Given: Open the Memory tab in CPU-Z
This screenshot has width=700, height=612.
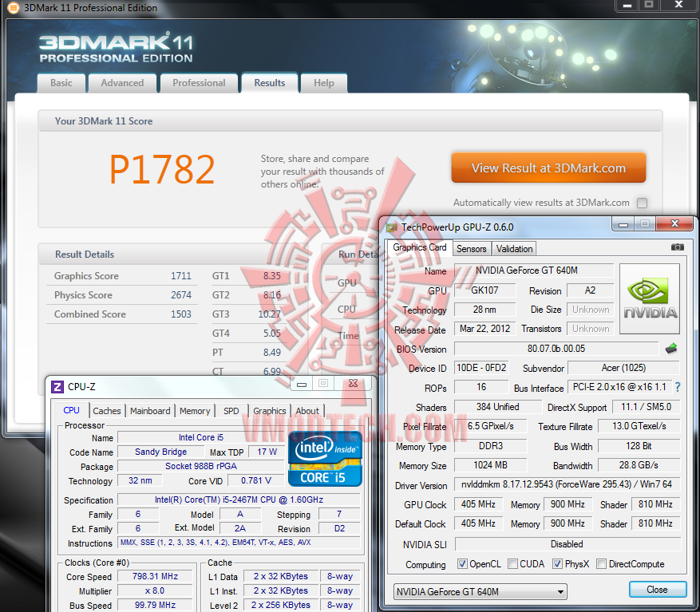Looking at the screenshot, I should coord(195,411).
